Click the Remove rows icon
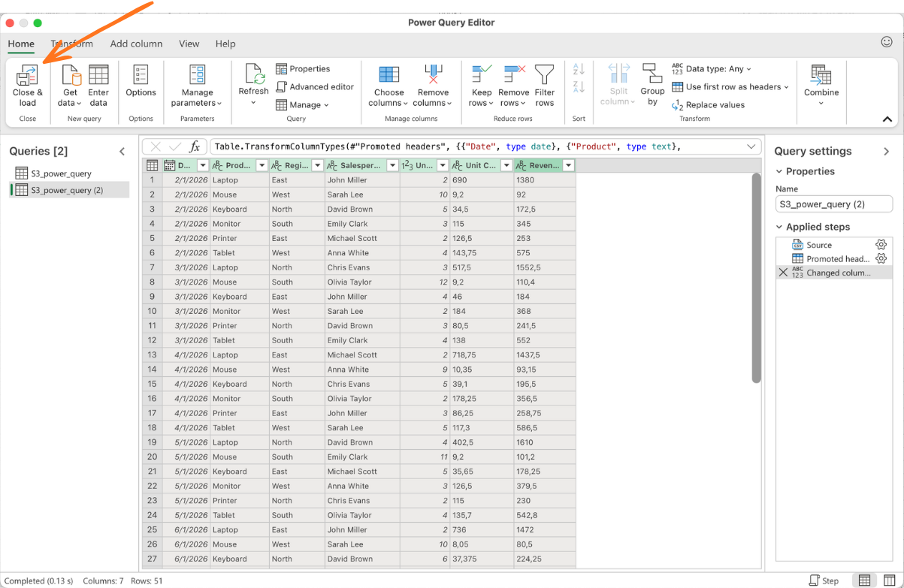This screenshot has height=588, width=904. coord(514,75)
